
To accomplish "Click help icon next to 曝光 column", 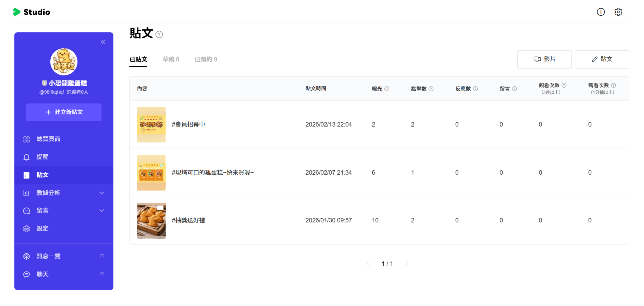I will click(386, 89).
